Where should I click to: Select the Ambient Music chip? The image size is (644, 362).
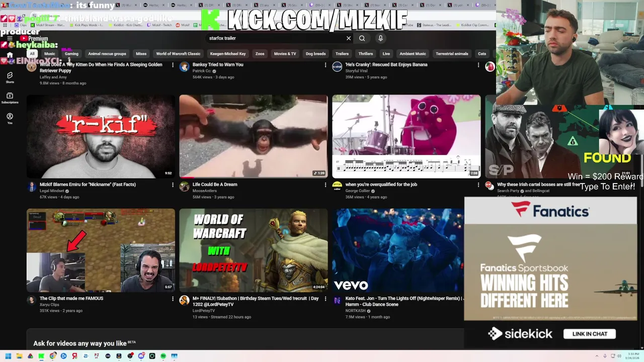pos(413,54)
